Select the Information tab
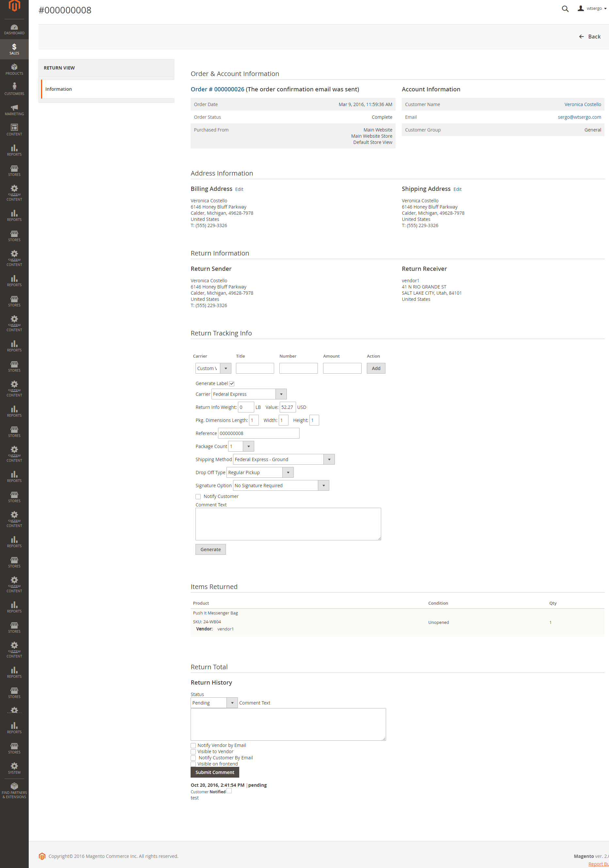The width and height of the screenshot is (609, 868). click(x=107, y=89)
